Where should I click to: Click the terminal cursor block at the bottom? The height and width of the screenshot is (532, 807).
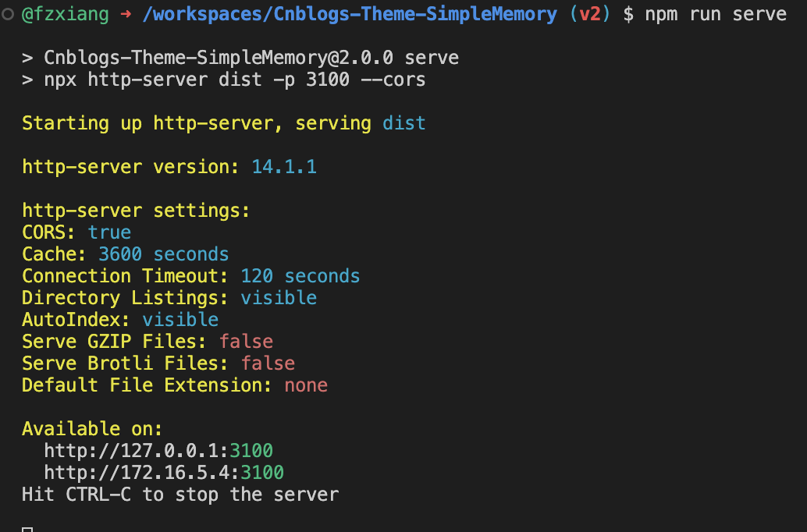pos(27,530)
